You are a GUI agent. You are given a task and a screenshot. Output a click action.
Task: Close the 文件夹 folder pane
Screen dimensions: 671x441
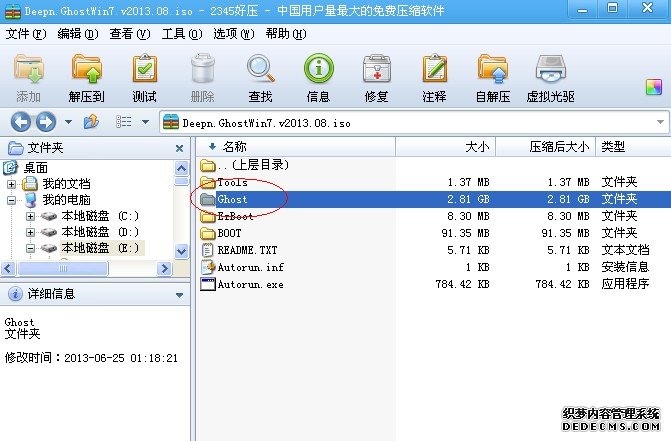coord(179,148)
